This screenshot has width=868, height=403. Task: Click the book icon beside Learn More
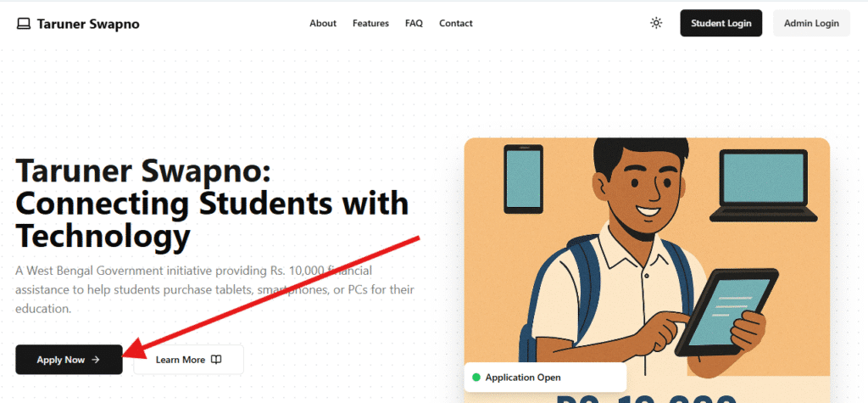point(216,360)
